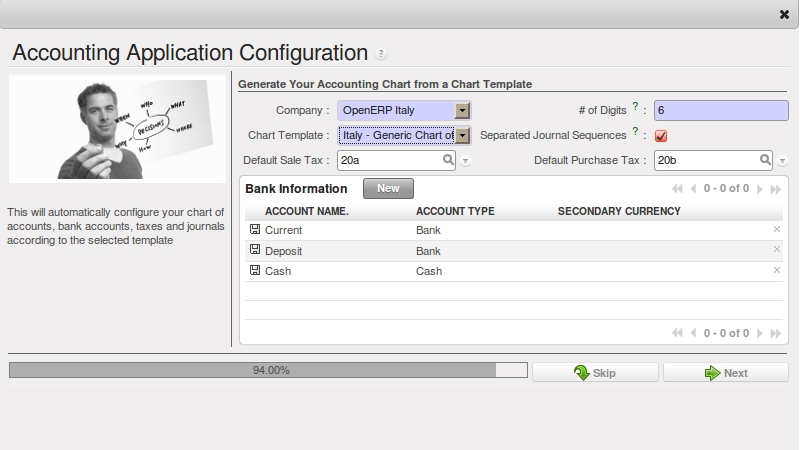Sort by Account Type column header
The image size is (800, 450).
click(455, 211)
